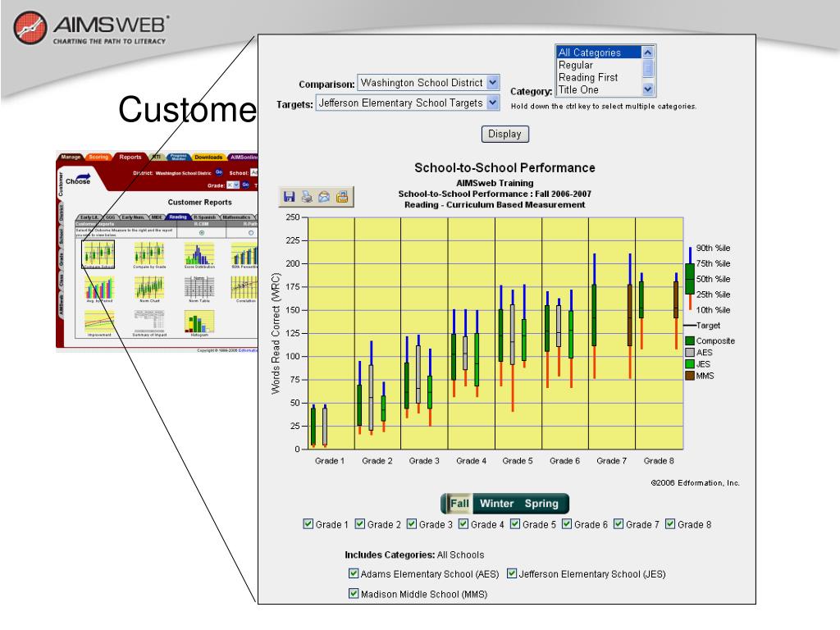Open the Summary of Impact report icon
The width and height of the screenshot is (840, 630).
[149, 323]
